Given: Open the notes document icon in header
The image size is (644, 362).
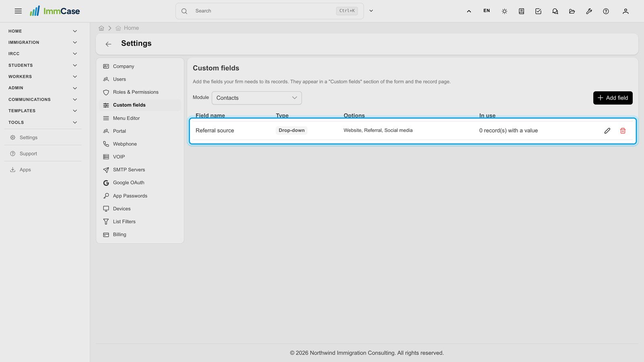Looking at the screenshot, I should pyautogui.click(x=521, y=11).
